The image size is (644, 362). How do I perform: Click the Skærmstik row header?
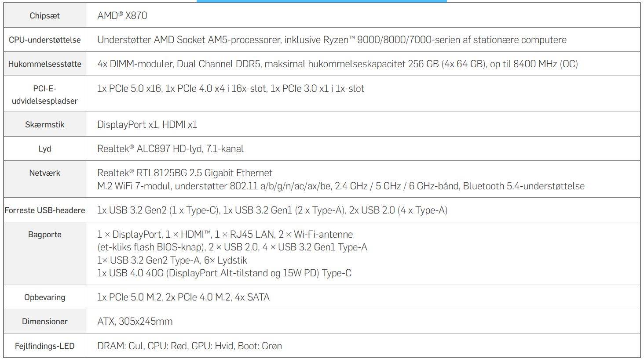44,125
